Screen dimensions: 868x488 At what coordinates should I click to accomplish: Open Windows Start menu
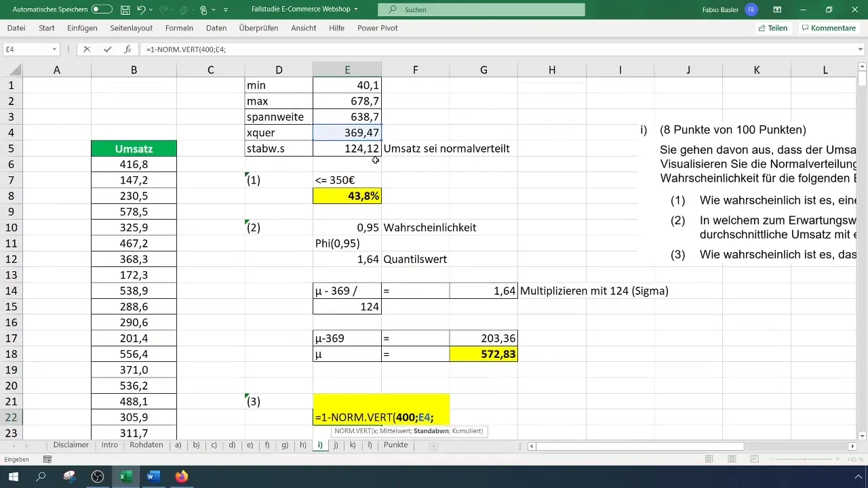point(13,476)
